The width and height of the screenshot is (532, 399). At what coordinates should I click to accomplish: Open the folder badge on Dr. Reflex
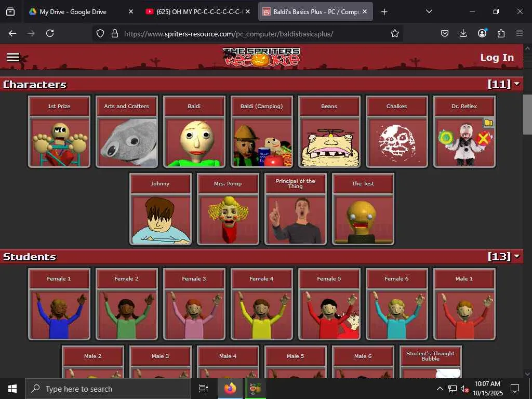coord(488,123)
